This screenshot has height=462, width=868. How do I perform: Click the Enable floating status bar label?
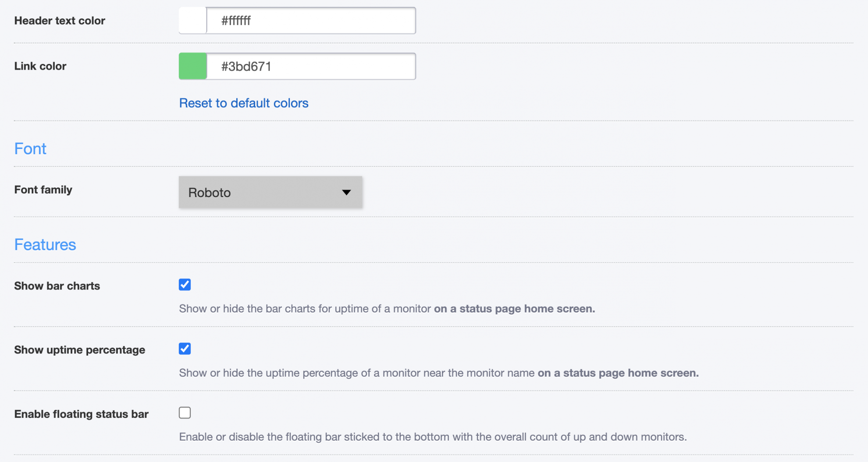(81, 413)
